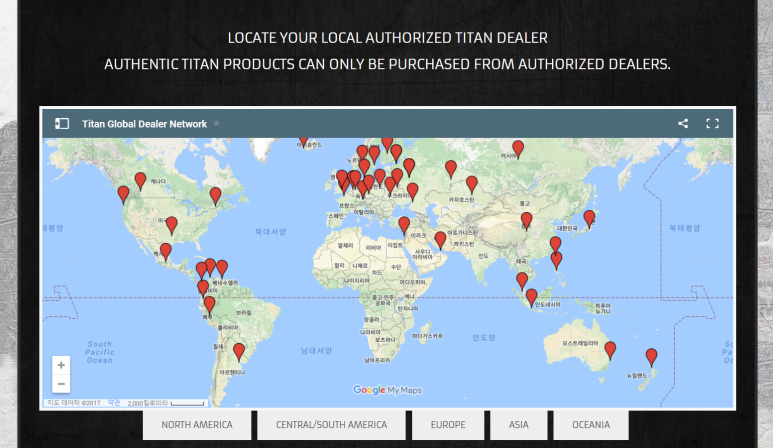This screenshot has height=448, width=773.
Task: Select the dealer pin in central United States
Action: click(x=172, y=225)
